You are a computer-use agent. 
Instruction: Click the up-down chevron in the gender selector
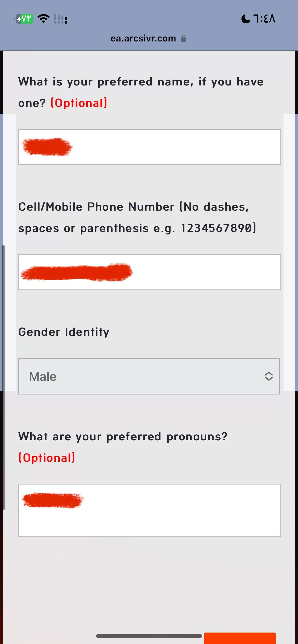[269, 376]
